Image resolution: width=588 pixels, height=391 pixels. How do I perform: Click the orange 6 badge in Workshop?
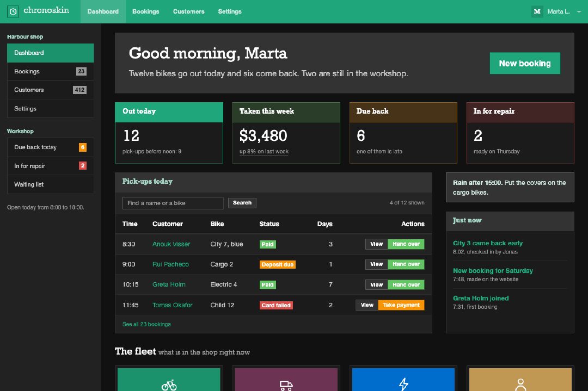(x=83, y=147)
